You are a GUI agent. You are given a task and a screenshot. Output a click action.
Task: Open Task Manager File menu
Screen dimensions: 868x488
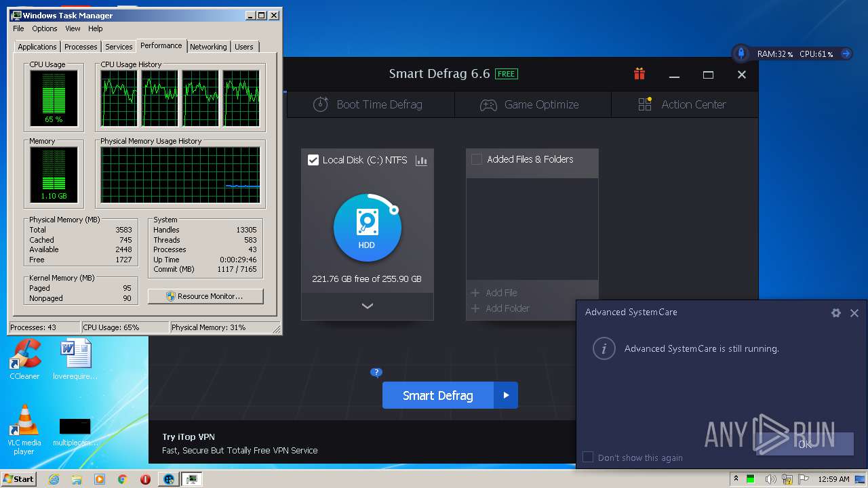click(x=18, y=28)
